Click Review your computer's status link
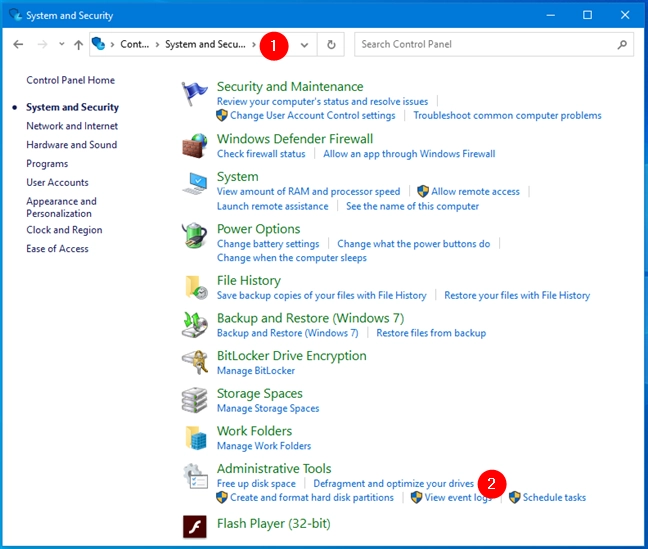 tap(322, 102)
